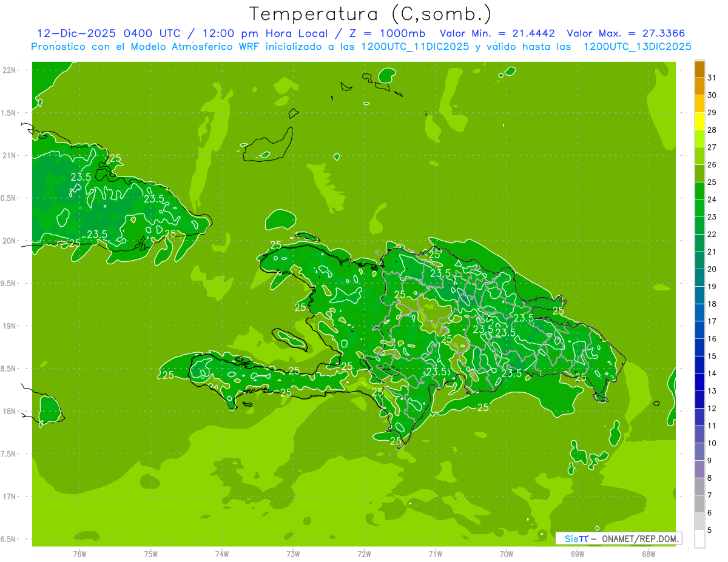Pick the dark blue swatch between legend values 13 and 14
The image size is (728, 562).
click(699, 383)
